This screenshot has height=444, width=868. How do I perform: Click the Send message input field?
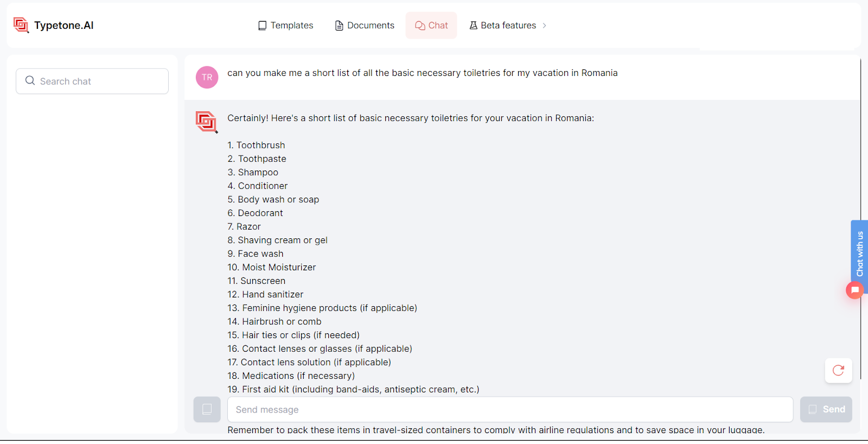(510, 409)
